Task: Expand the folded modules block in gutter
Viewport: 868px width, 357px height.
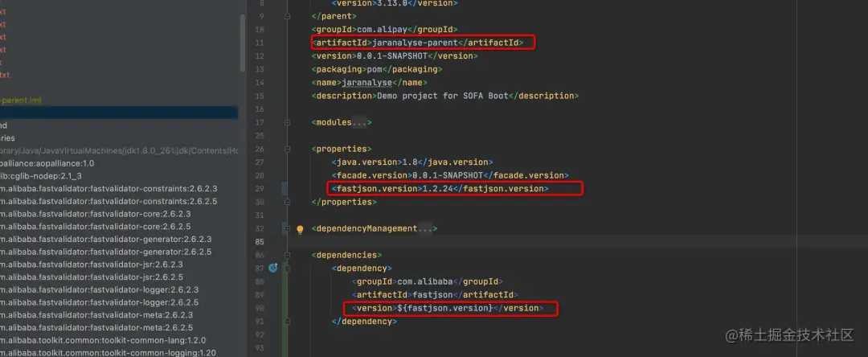Action: pyautogui.click(x=287, y=122)
